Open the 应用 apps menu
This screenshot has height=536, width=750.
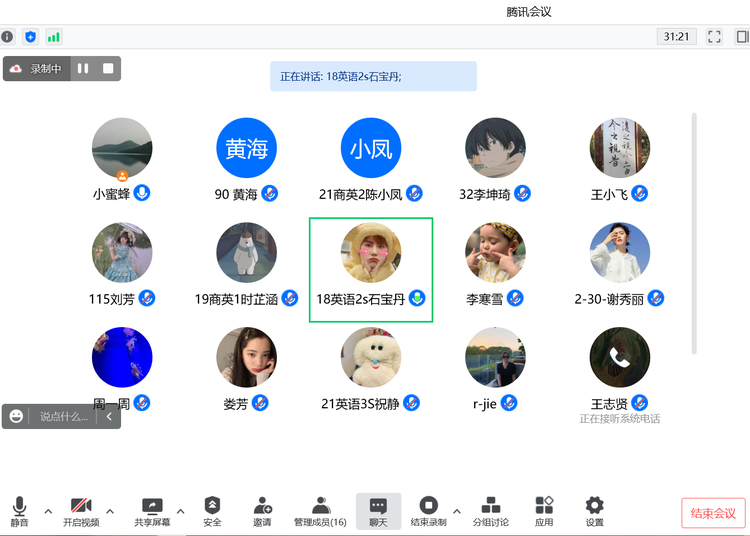coord(544,512)
